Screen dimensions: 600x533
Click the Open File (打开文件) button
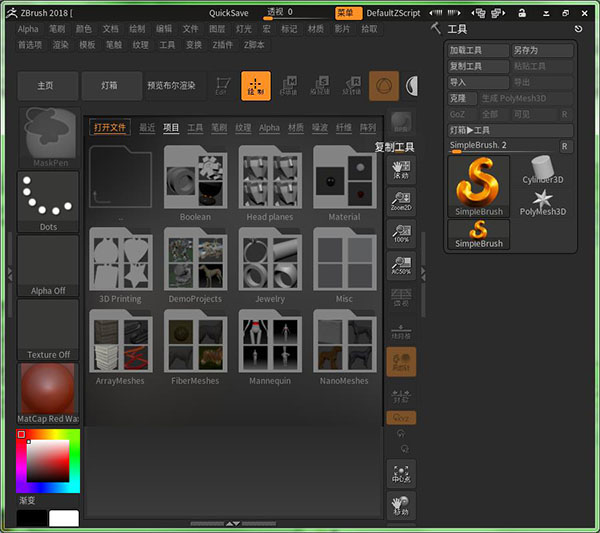110,127
